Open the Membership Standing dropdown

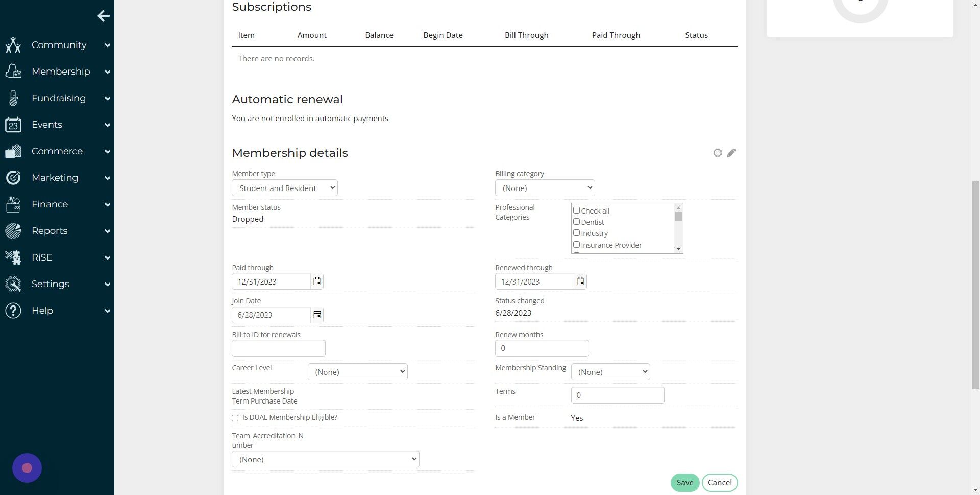pos(610,372)
